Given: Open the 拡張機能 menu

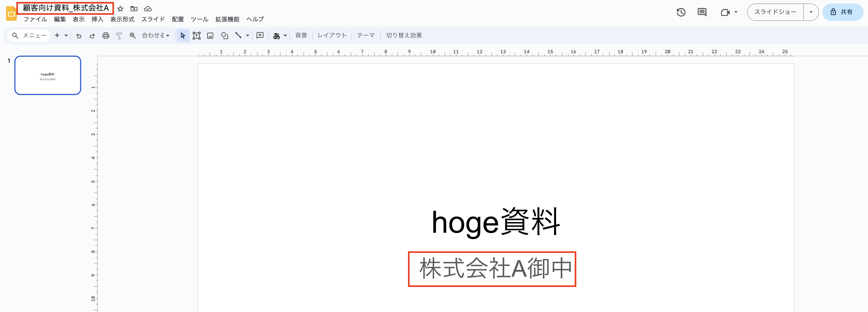Looking at the screenshot, I should coord(227,19).
